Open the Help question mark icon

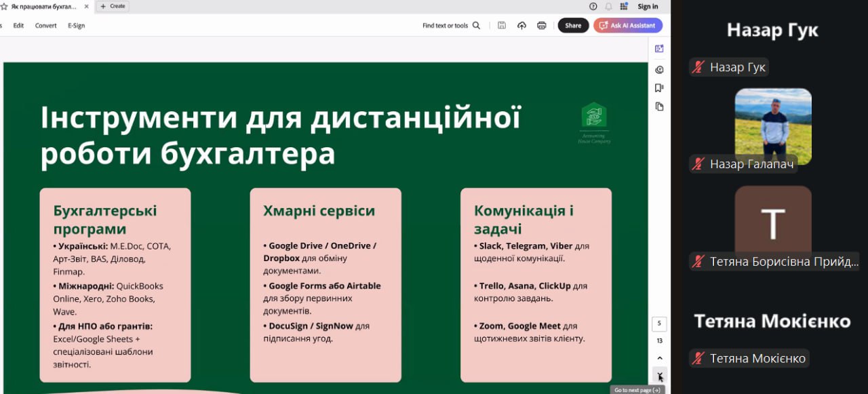click(593, 6)
